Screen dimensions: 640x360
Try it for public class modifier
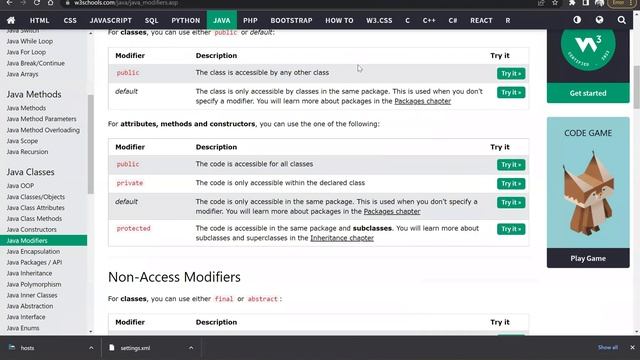point(511,73)
